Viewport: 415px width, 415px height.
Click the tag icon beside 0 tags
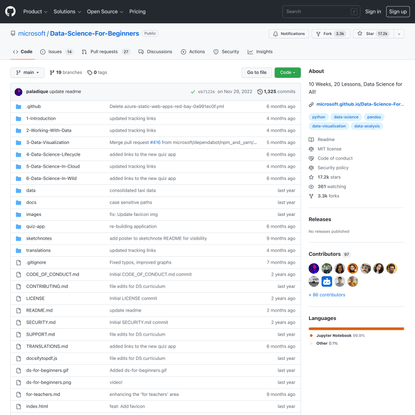(90, 72)
